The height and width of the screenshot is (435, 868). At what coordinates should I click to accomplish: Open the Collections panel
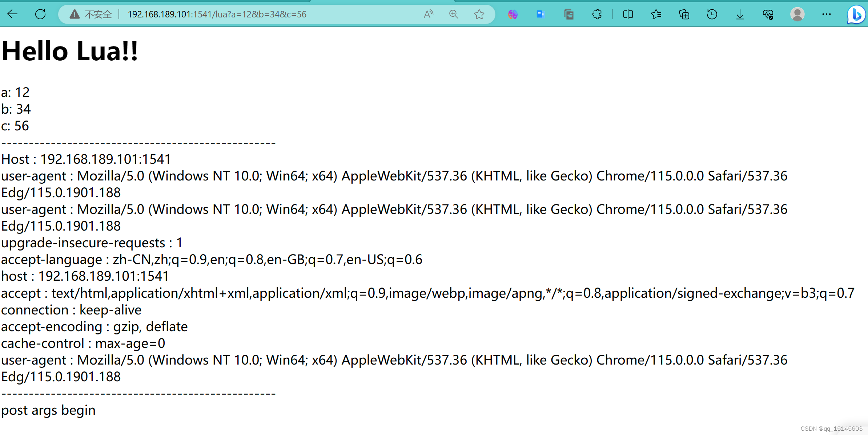[x=684, y=14]
